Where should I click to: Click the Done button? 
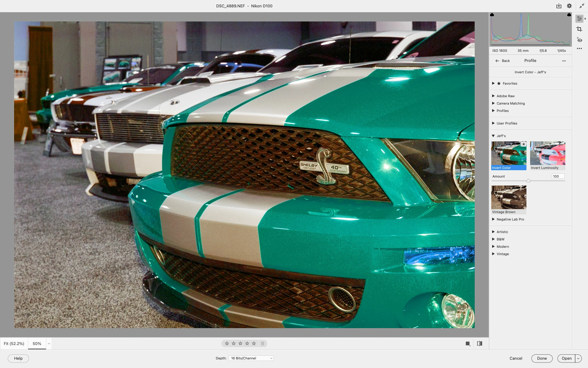[x=541, y=358]
